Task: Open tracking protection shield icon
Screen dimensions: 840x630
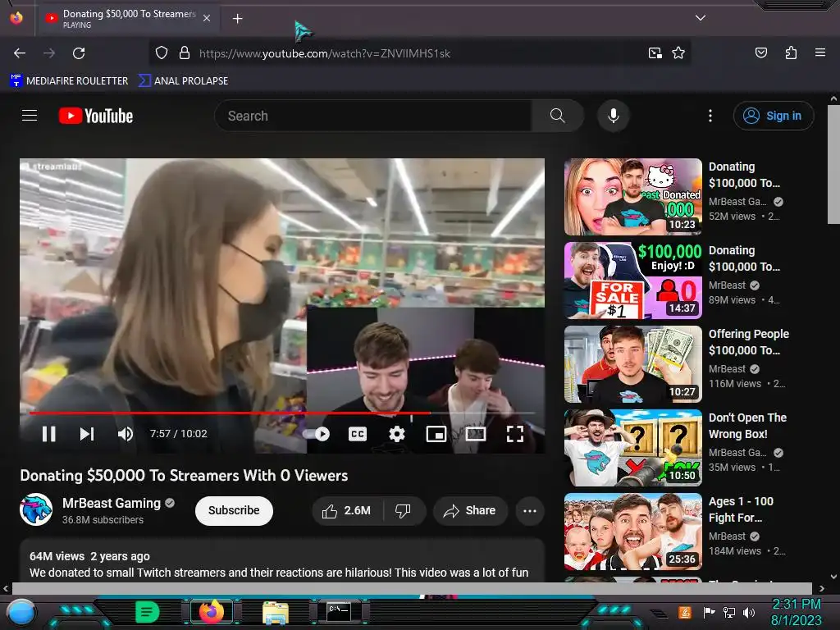Action: pos(162,53)
